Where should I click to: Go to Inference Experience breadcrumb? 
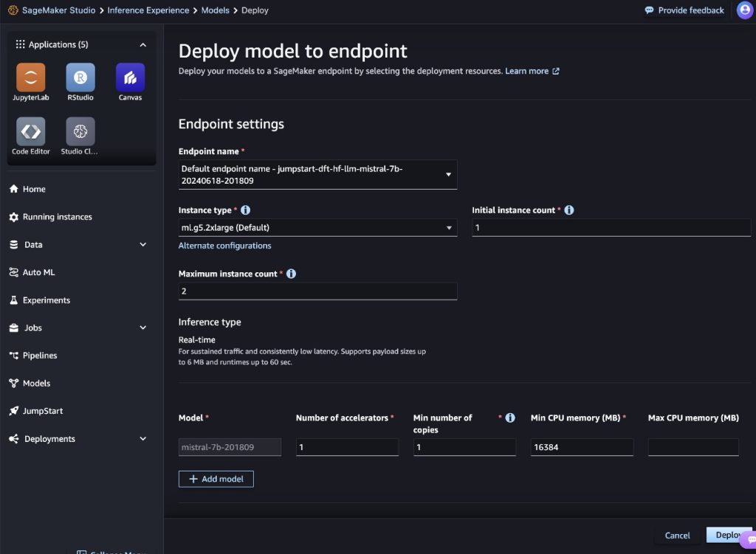tap(148, 10)
